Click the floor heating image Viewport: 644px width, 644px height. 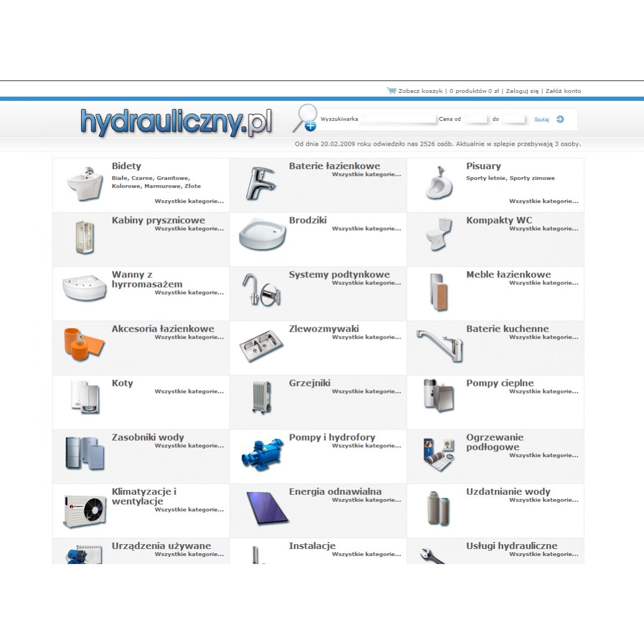439,455
